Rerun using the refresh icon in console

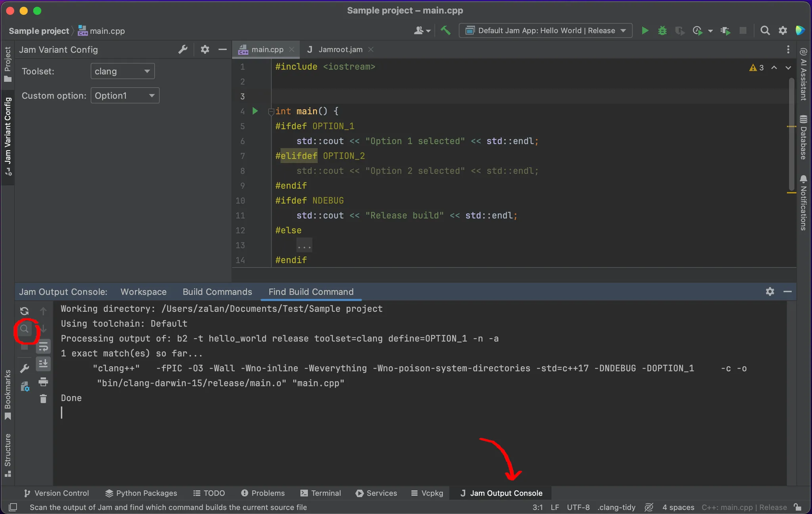(x=24, y=311)
